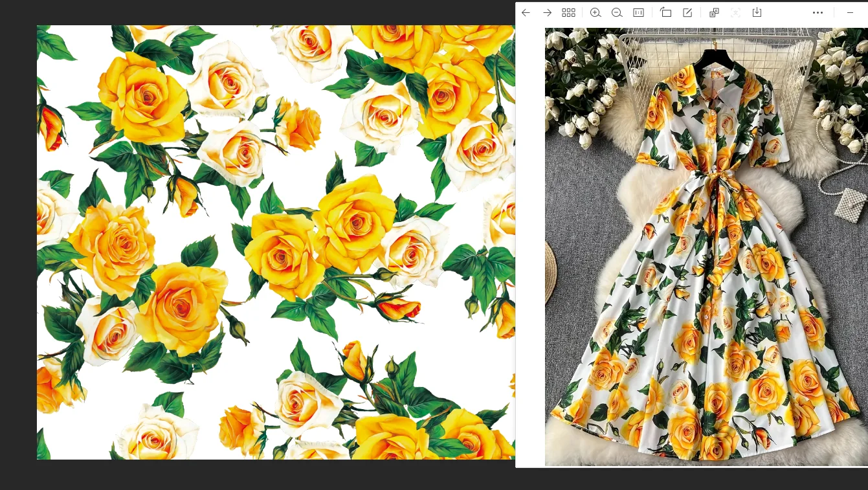Go to the previous image with back arrow
868x490 pixels.
526,13
